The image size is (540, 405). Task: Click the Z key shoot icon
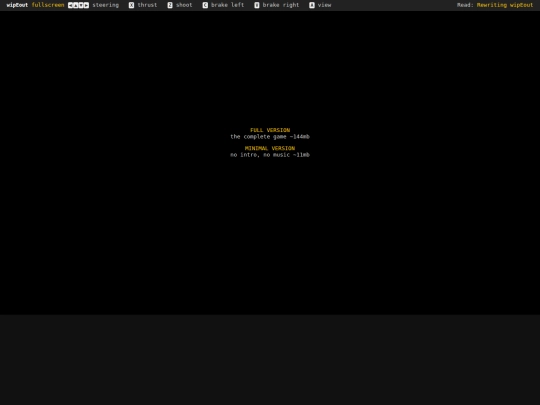click(x=170, y=5)
